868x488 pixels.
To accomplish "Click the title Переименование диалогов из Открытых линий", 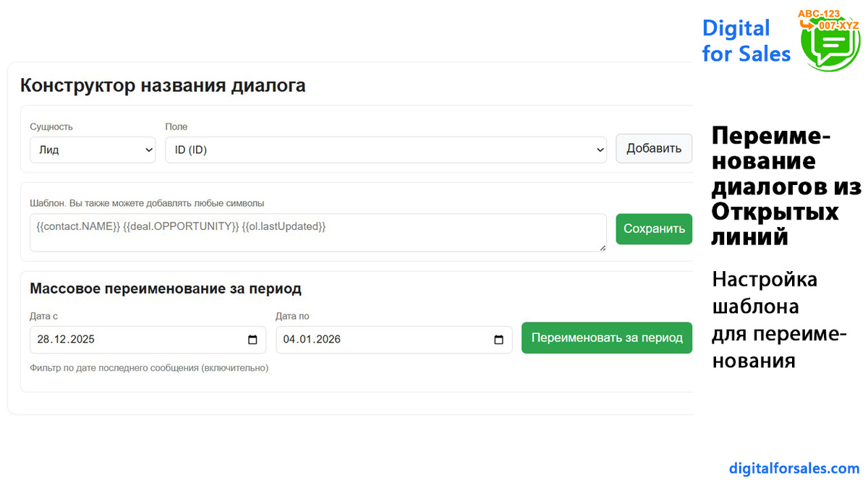I will (786, 186).
